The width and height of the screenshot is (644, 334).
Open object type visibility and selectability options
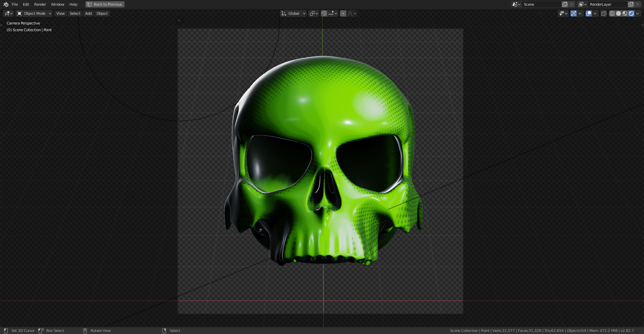pyautogui.click(x=563, y=13)
